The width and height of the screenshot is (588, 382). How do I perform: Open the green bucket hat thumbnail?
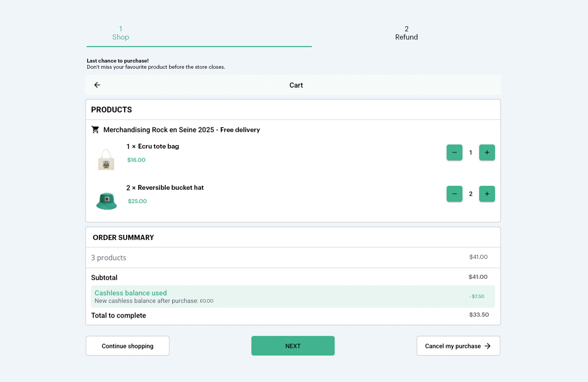point(107,201)
